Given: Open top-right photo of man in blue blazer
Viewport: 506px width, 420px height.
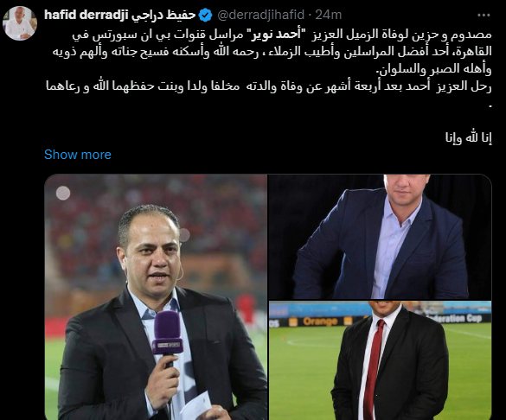Looking at the screenshot, I should [x=380, y=237].
